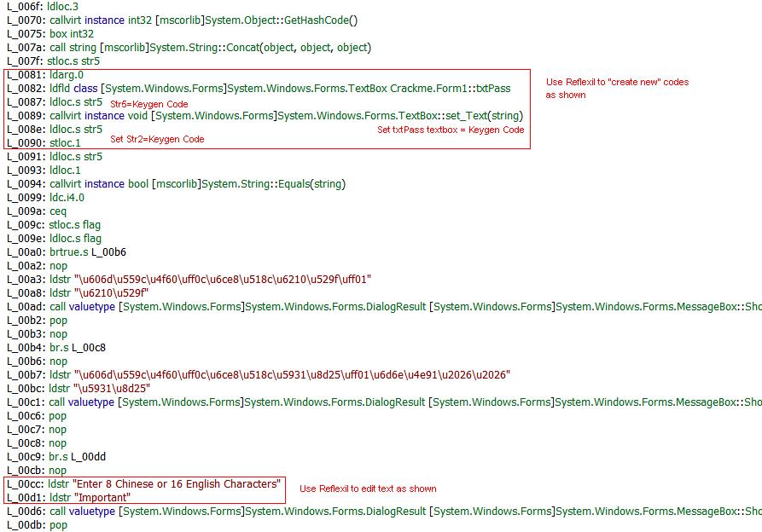Select the "L_00b6: nop" instruction line
This screenshot has width=762, height=532.
coord(37,361)
